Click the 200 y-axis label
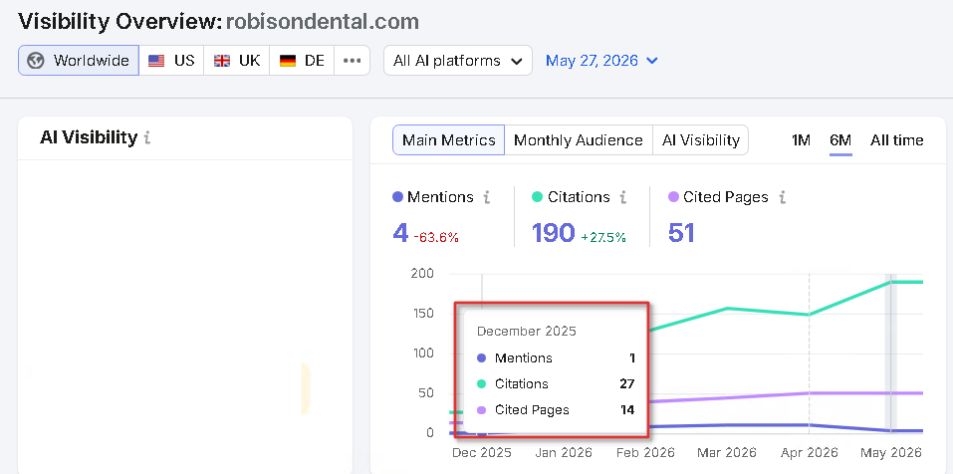 click(422, 273)
